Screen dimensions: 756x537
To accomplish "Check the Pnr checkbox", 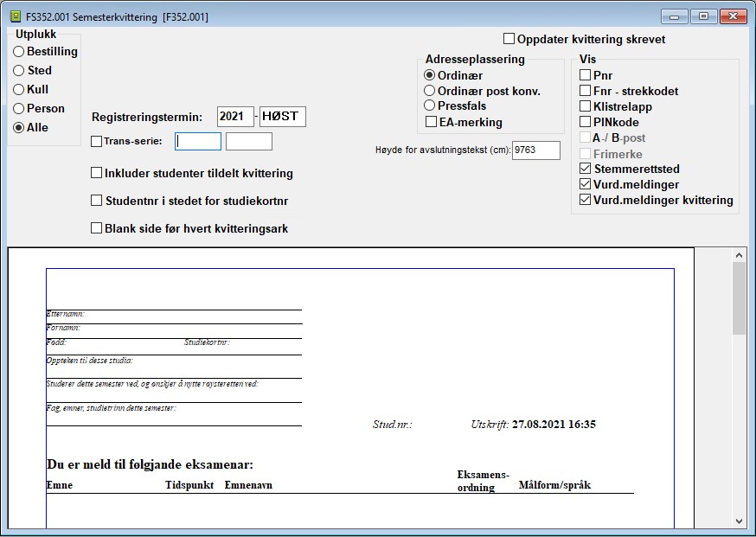I will 585,74.
